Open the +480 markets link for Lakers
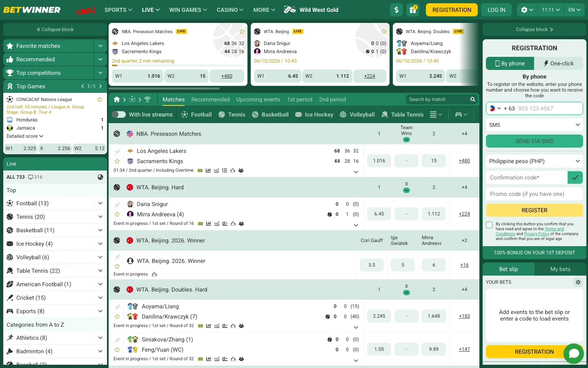Screen dimensions: 588x368 click(x=464, y=161)
